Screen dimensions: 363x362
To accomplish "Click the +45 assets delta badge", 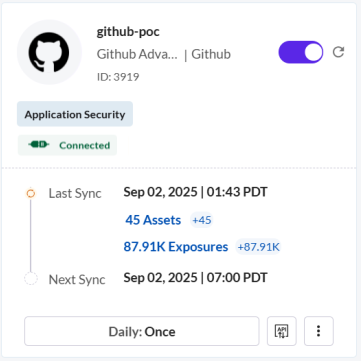I will (x=202, y=220).
